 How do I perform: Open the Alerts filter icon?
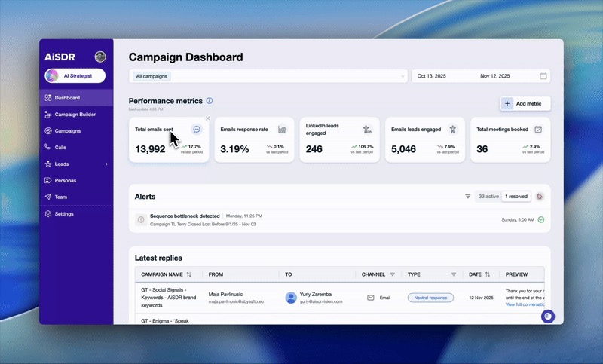(467, 196)
